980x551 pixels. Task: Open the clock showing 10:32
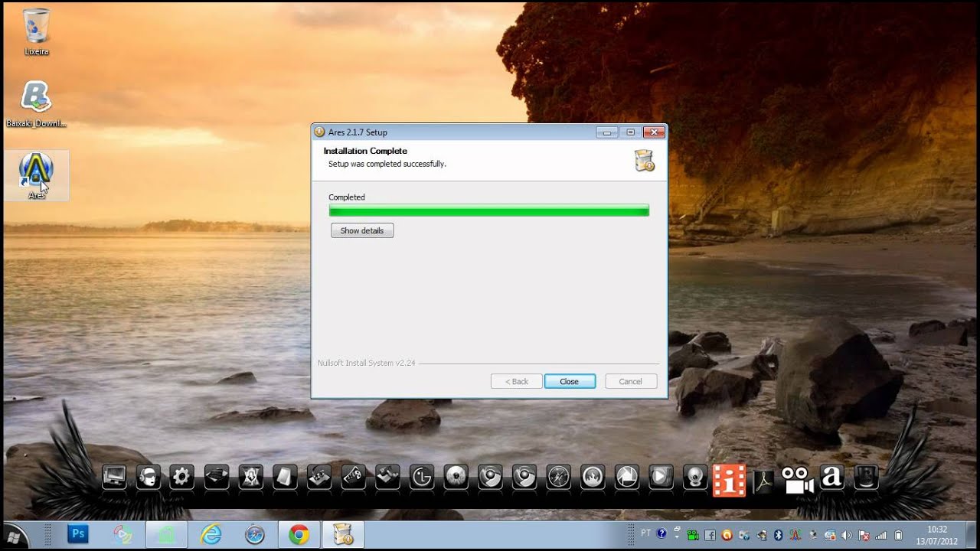click(937, 534)
